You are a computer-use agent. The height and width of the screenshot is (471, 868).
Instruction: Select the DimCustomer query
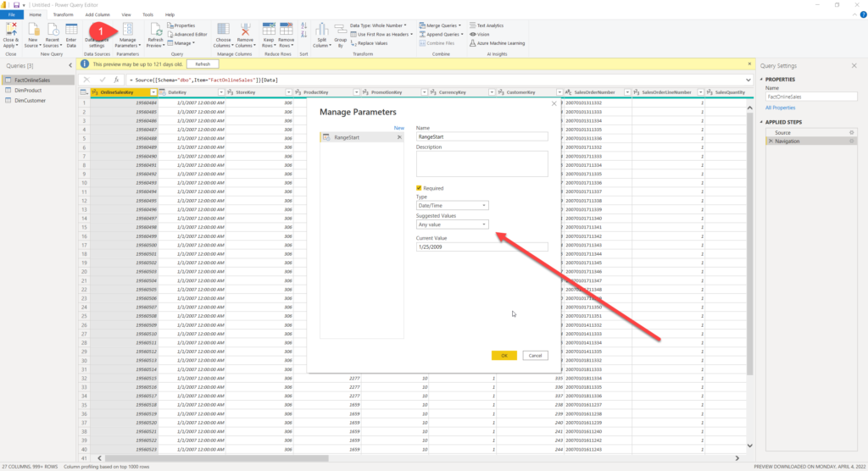pyautogui.click(x=30, y=101)
